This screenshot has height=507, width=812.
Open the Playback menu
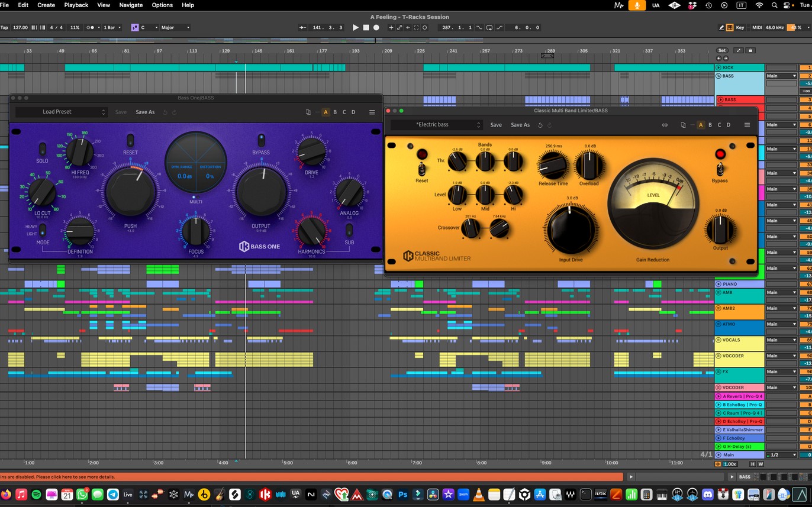(76, 5)
